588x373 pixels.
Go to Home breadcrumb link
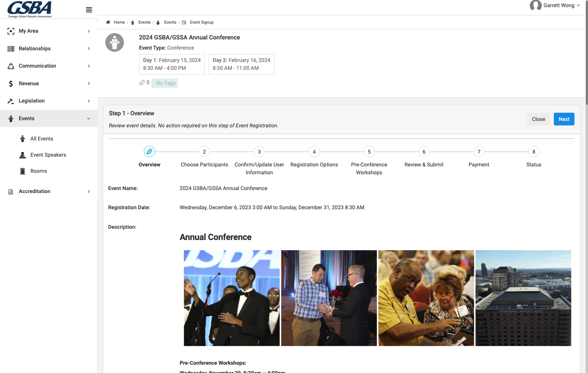[119, 22]
